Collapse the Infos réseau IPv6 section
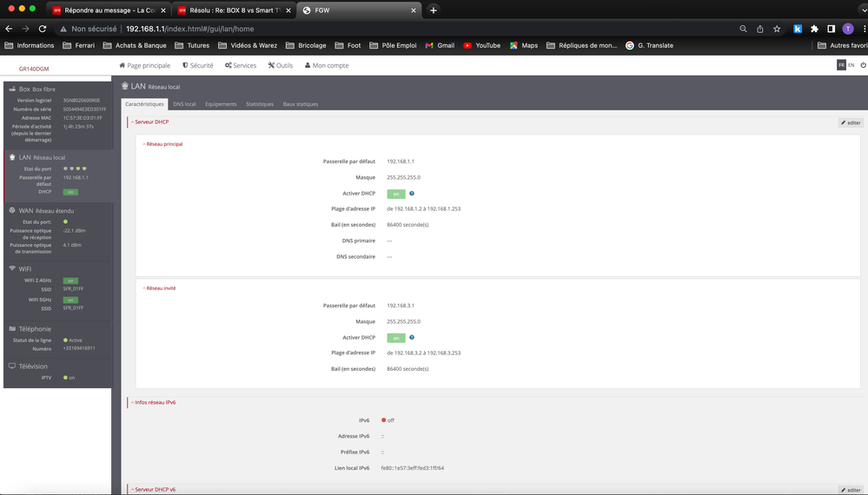868x495 pixels. 156,403
